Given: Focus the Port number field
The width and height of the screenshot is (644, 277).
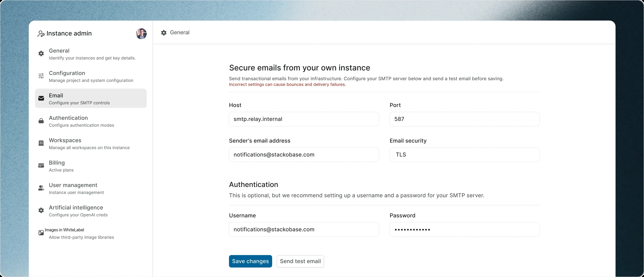Looking at the screenshot, I should 465,119.
